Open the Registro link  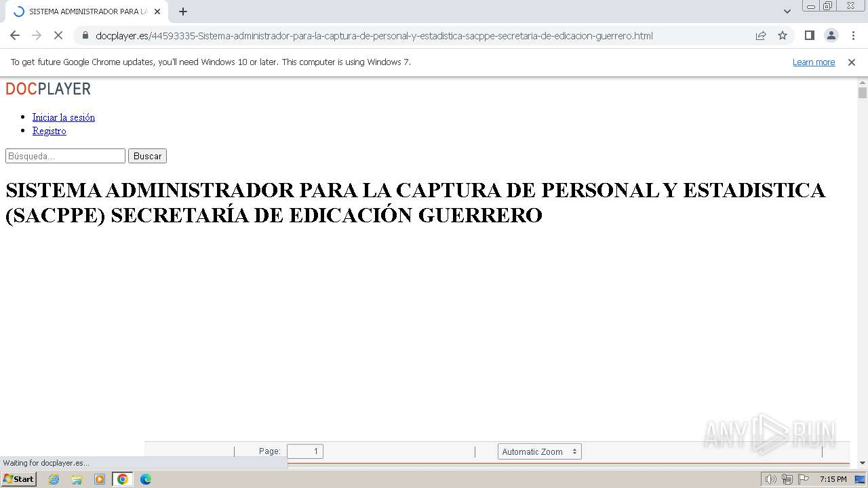click(x=50, y=131)
